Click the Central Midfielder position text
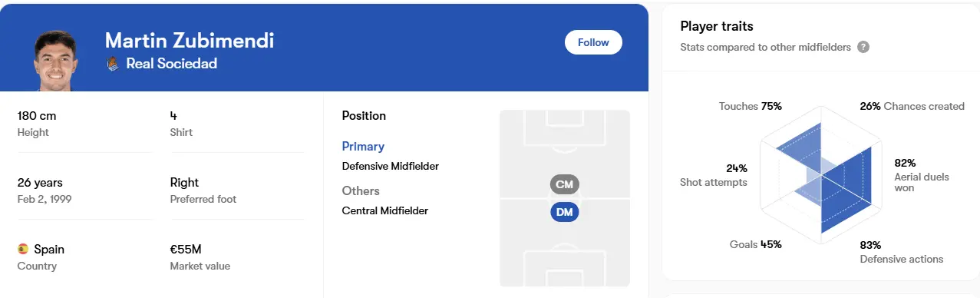The image size is (980, 298). click(385, 210)
